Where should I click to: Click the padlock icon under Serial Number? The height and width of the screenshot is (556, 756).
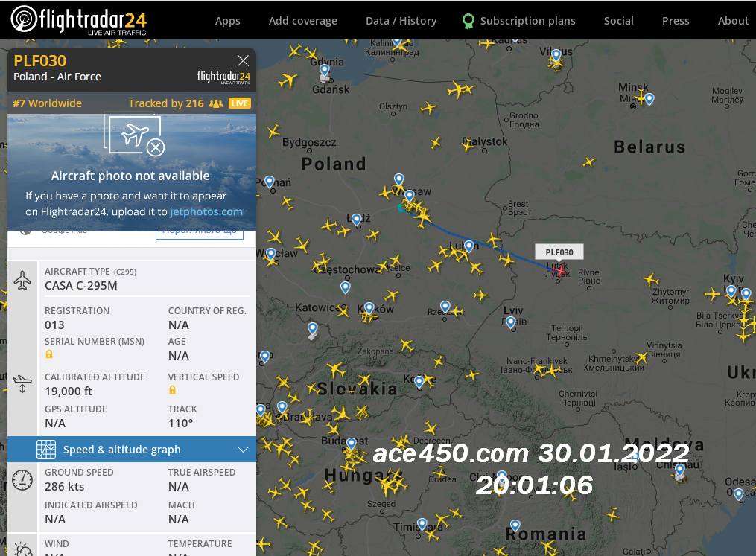[49, 354]
